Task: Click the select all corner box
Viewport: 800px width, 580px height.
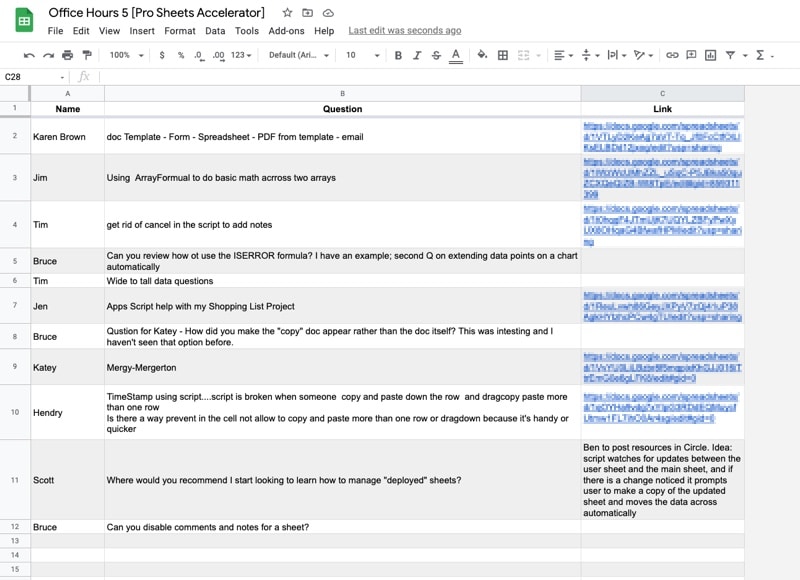Action: click(15, 94)
